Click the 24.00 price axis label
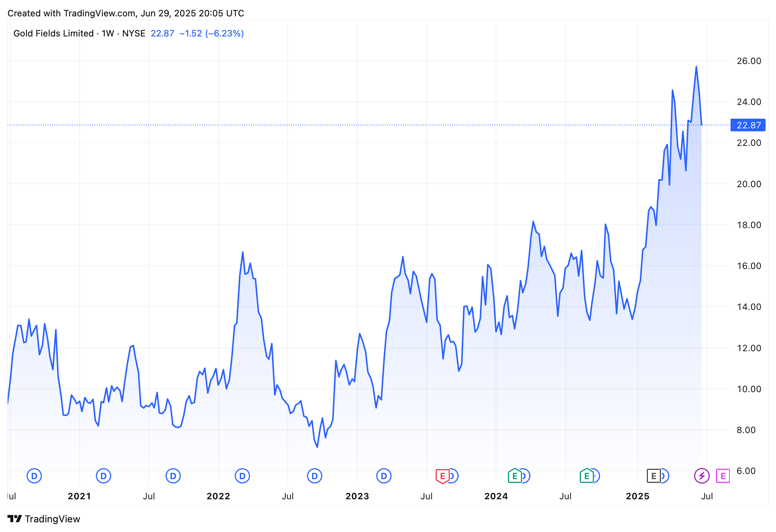 coord(749,102)
